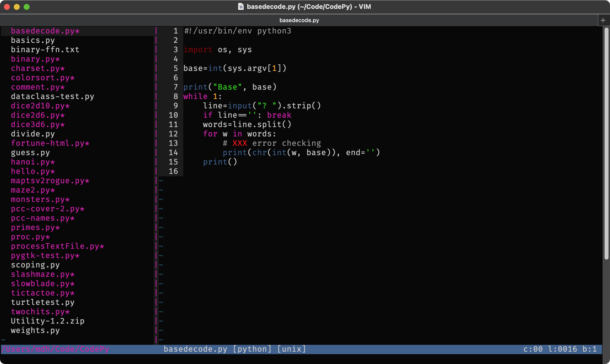
Task: Click line number 16 in gutter
Action: coord(173,171)
